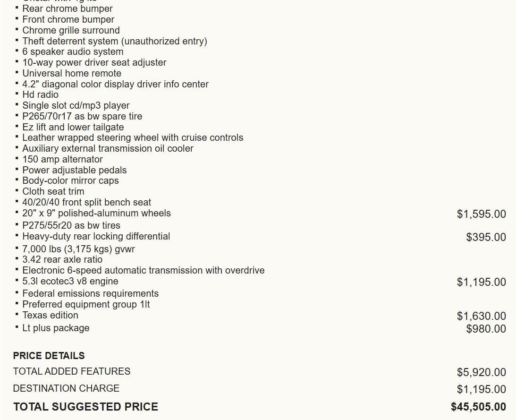Select Power adjustable pedals feature
516x420 pixels.
[x=75, y=170]
